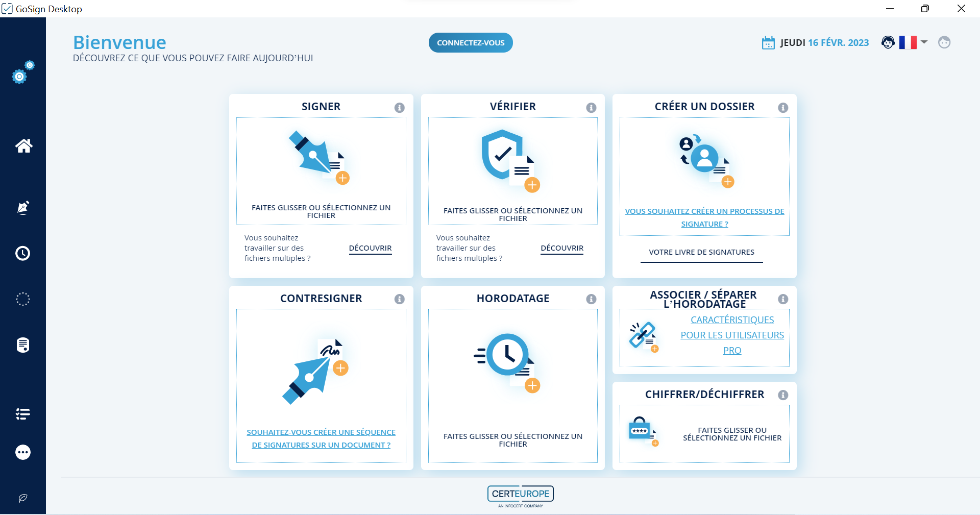Open the user profile avatar icon
980x515 pixels.
click(x=944, y=42)
